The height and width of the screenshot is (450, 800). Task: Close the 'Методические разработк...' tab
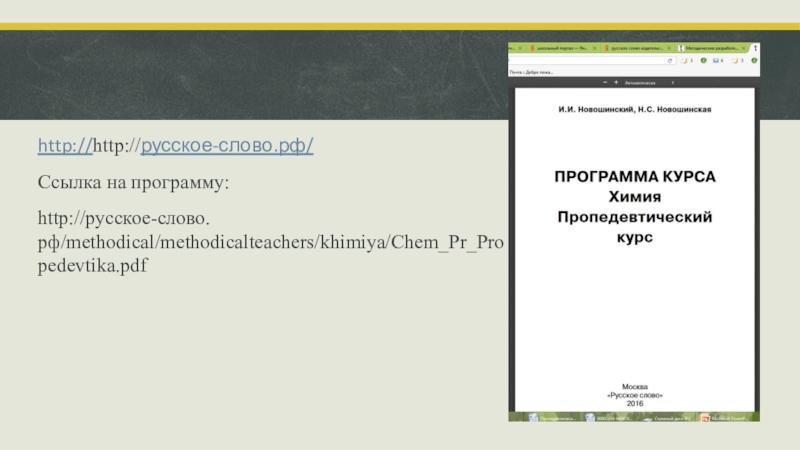(743, 48)
